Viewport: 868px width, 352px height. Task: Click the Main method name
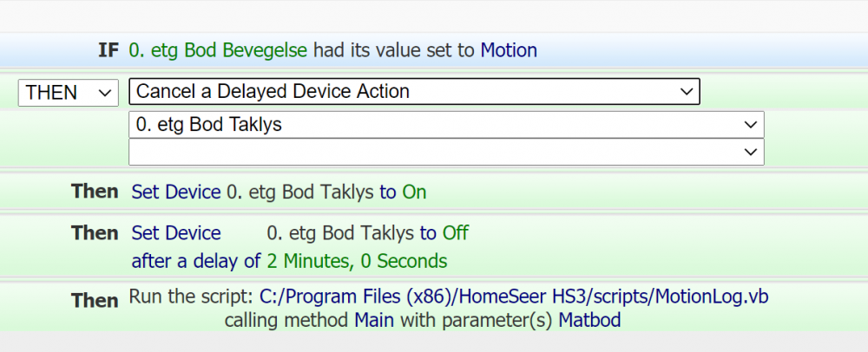coord(374,320)
